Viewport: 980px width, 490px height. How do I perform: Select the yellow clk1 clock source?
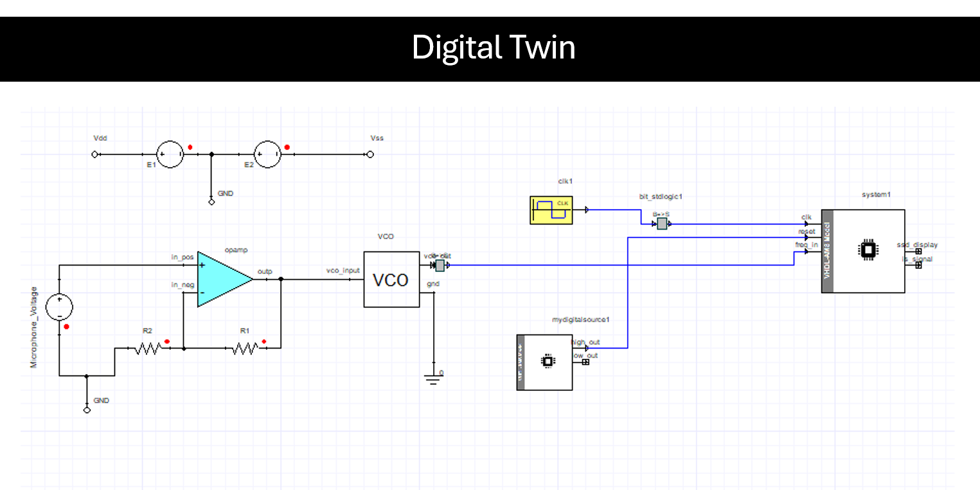coord(552,210)
